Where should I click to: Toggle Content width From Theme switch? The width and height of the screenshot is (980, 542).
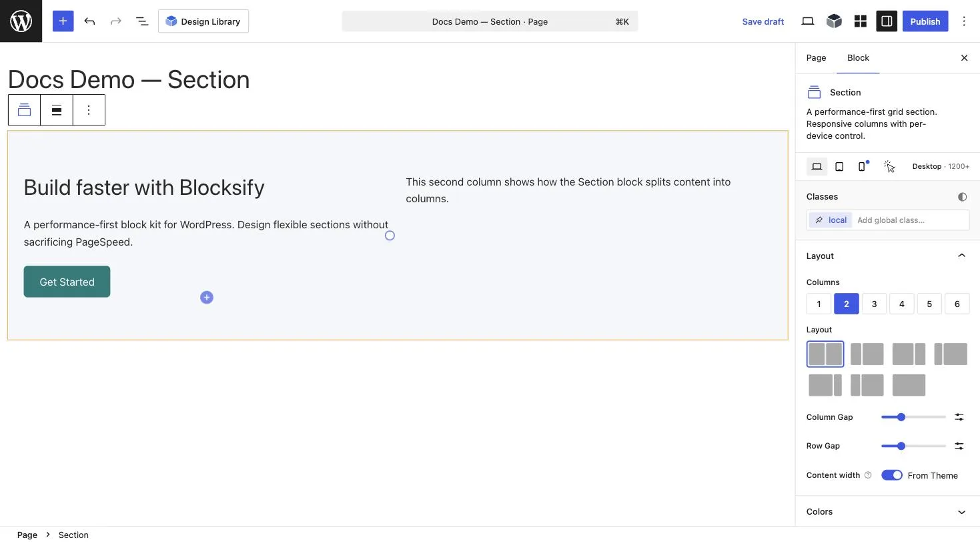tap(892, 475)
